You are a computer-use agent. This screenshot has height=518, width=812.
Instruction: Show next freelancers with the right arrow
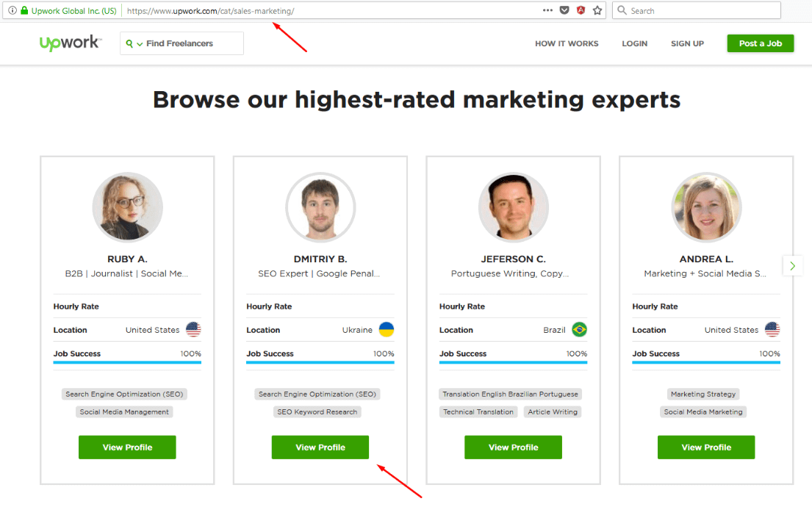tap(792, 266)
